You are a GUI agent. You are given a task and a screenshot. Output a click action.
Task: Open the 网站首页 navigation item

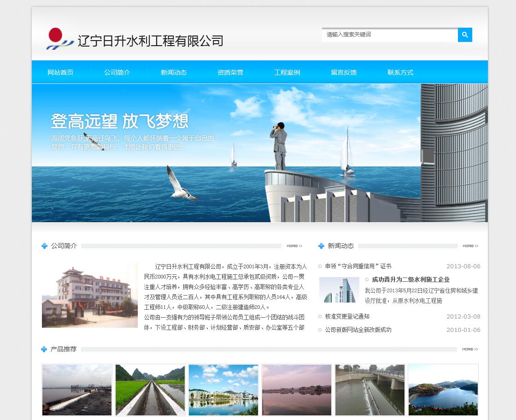(60, 72)
